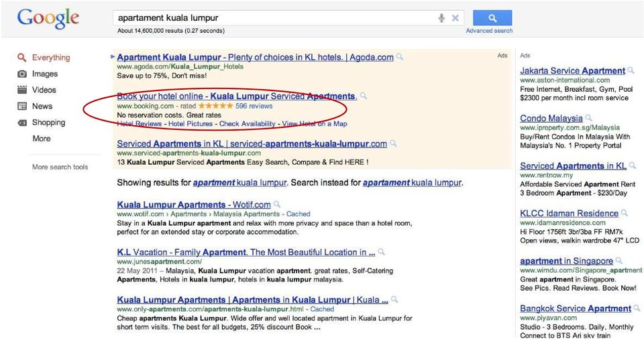
Task: Open KLCC Idaman Residence ad
Action: [569, 214]
